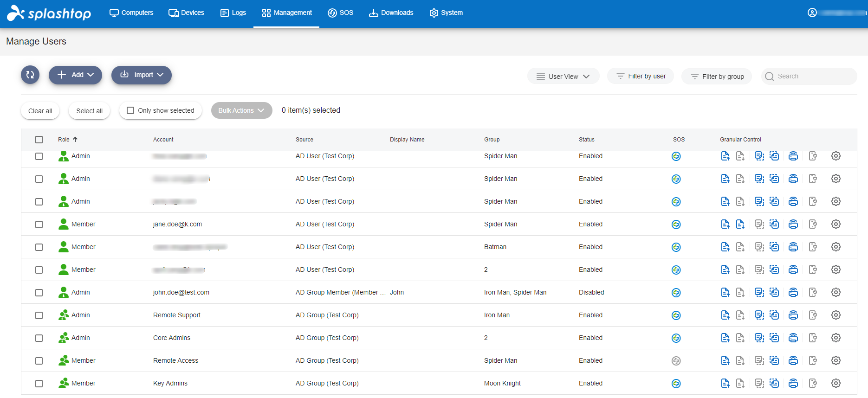Go to Downloads in top navigation

(x=391, y=13)
